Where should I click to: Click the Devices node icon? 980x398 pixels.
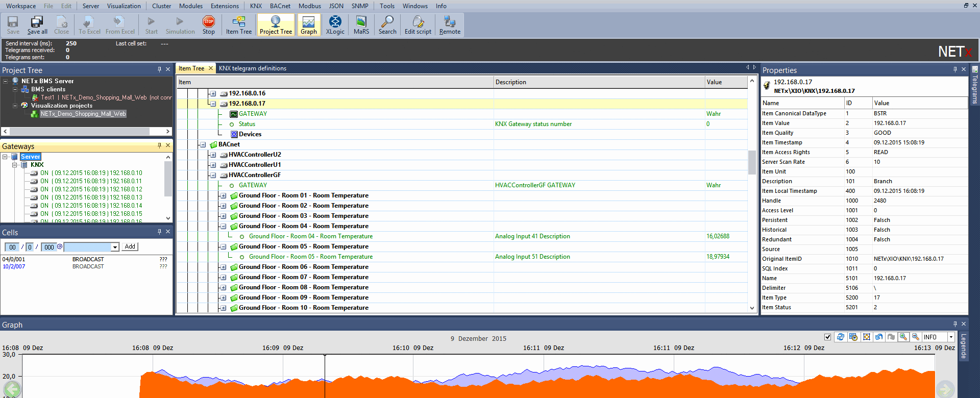(x=234, y=134)
